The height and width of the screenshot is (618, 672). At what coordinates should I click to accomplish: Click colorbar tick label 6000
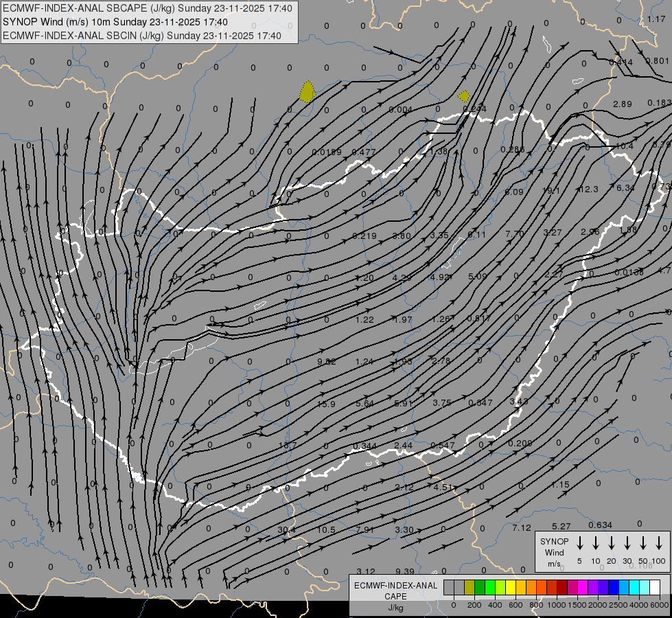[x=660, y=605]
